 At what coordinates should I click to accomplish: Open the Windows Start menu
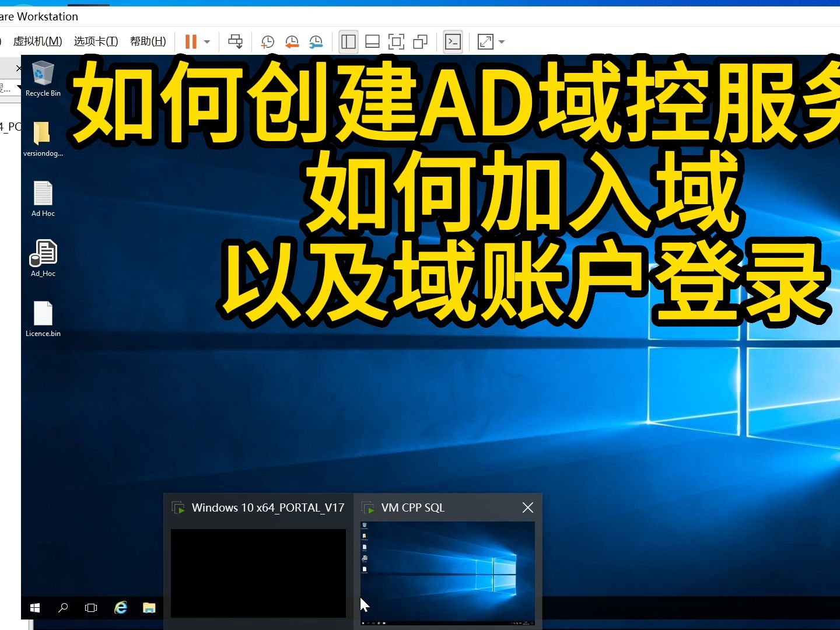coord(35,608)
